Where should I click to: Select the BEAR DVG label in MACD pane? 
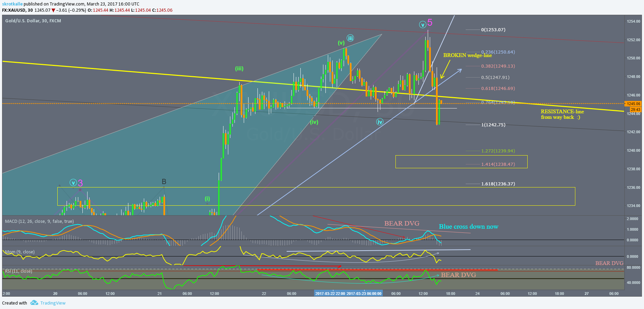(402, 224)
